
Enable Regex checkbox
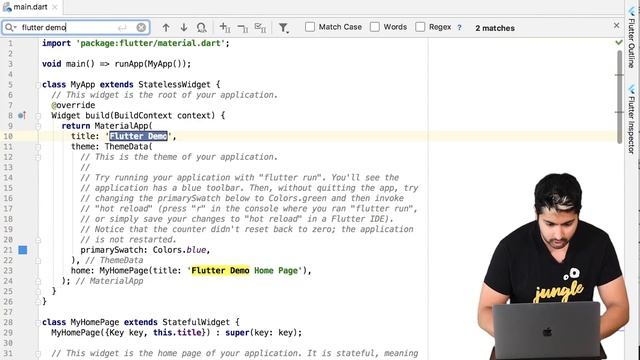420,27
